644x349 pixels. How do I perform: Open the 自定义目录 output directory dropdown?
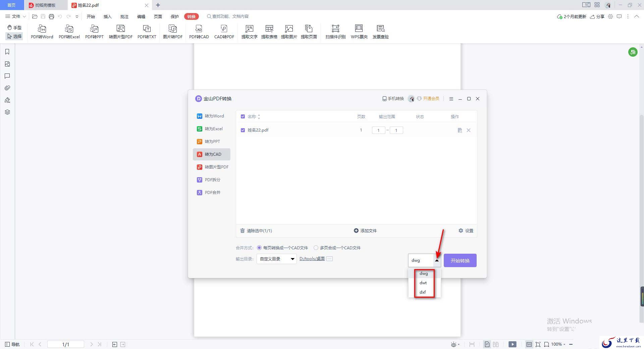point(277,259)
